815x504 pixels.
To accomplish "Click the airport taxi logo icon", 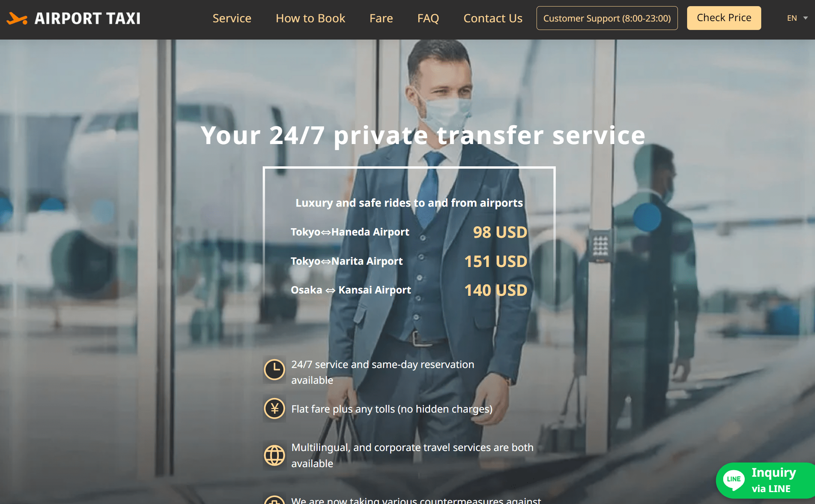I will point(18,18).
